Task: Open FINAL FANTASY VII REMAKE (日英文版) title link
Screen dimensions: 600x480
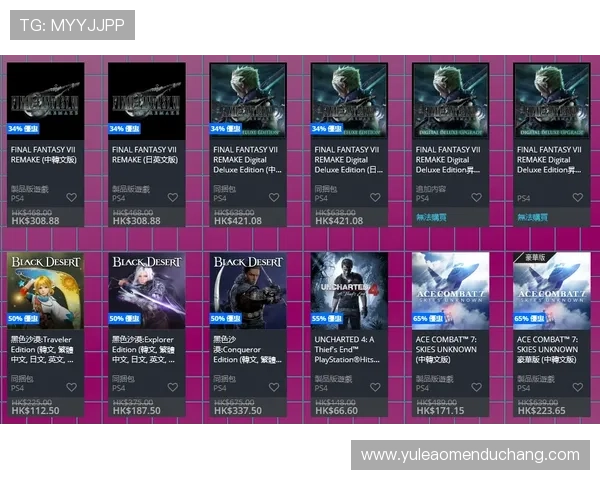Action: point(147,154)
